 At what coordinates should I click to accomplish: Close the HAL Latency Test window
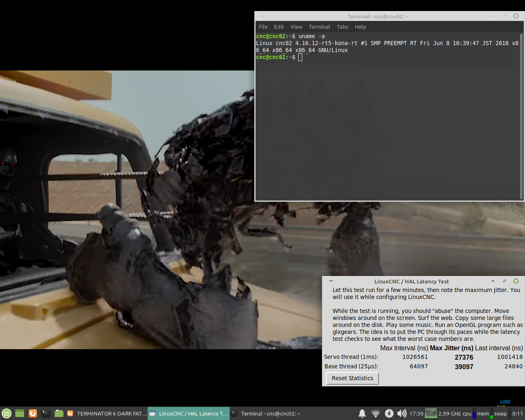click(x=516, y=281)
